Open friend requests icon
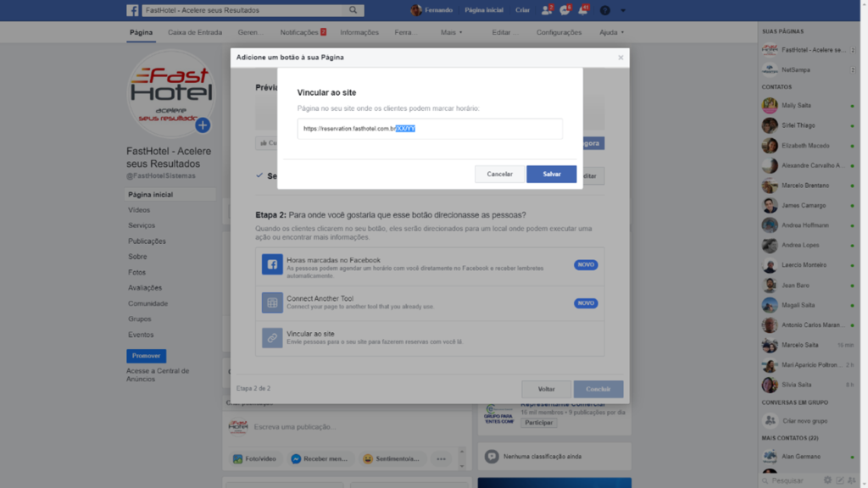This screenshot has height=488, width=868. [x=547, y=10]
